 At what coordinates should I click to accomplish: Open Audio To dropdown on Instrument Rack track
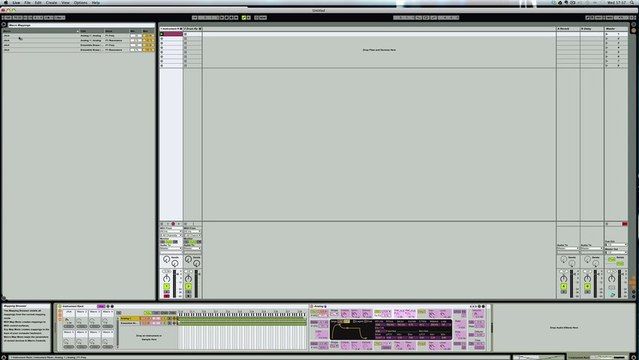point(171,248)
